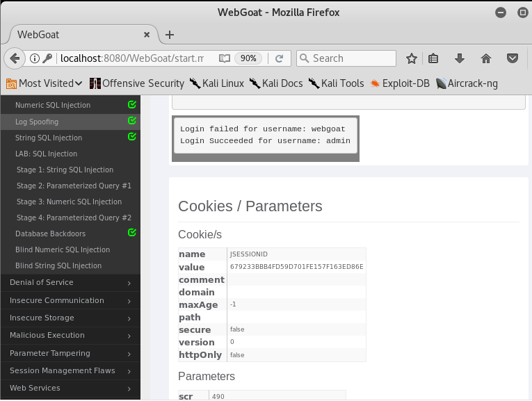Expand the Denial of Service category
Image resolution: width=532 pixels, height=401 pixels.
pyautogui.click(x=70, y=282)
